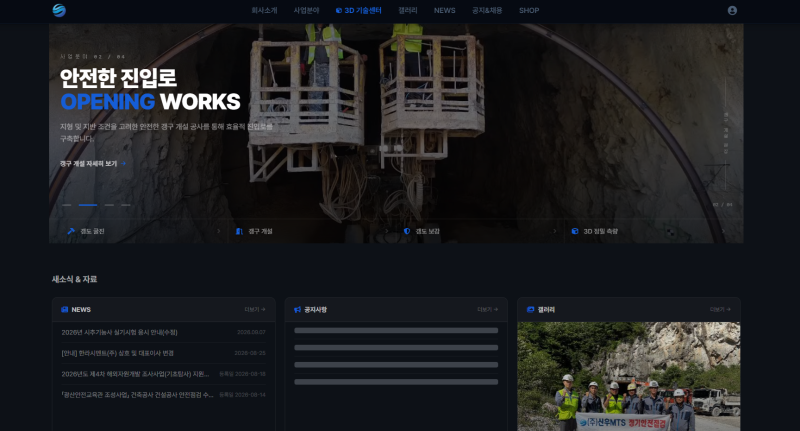800x431 pixels.
Task: Click the OPENING WORKS hero title
Action: (x=151, y=102)
